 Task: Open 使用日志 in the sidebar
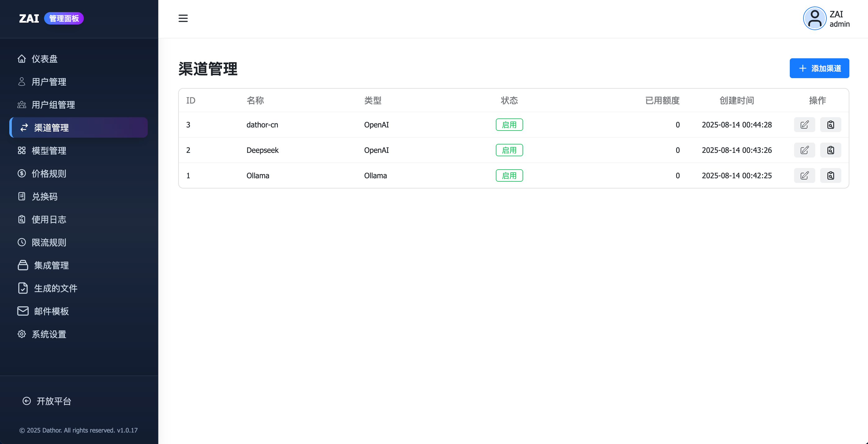pos(49,220)
